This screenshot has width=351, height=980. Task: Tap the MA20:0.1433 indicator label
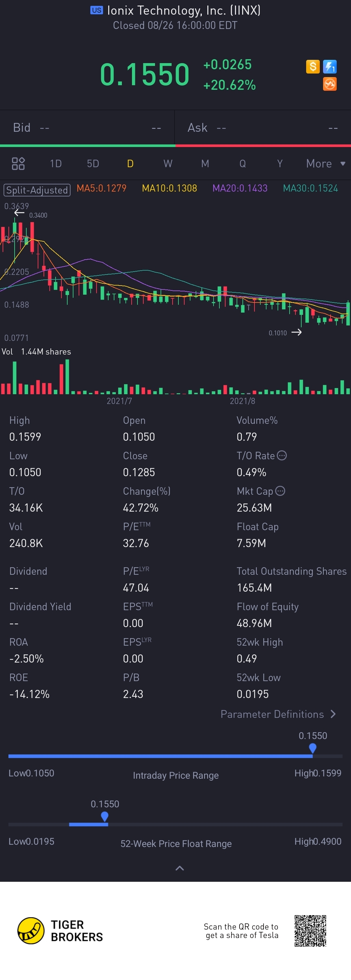[x=240, y=188]
